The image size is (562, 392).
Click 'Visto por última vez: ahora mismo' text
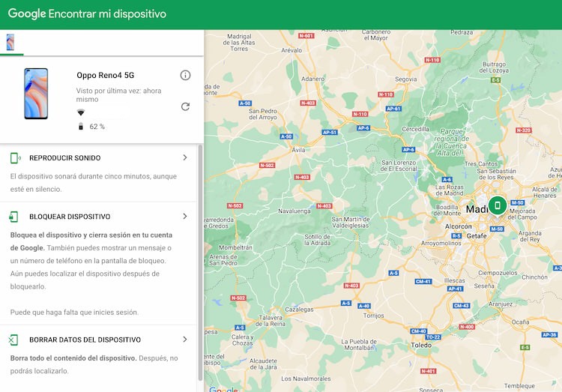click(x=118, y=95)
